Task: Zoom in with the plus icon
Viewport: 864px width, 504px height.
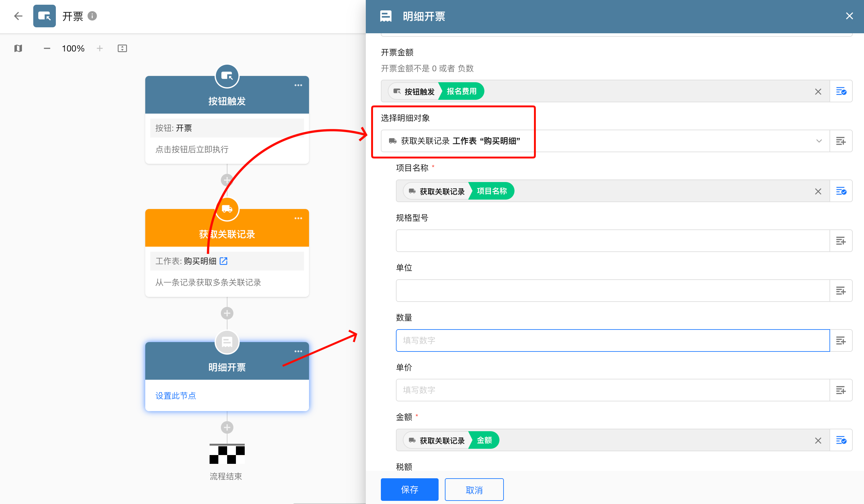Action: [x=99, y=48]
